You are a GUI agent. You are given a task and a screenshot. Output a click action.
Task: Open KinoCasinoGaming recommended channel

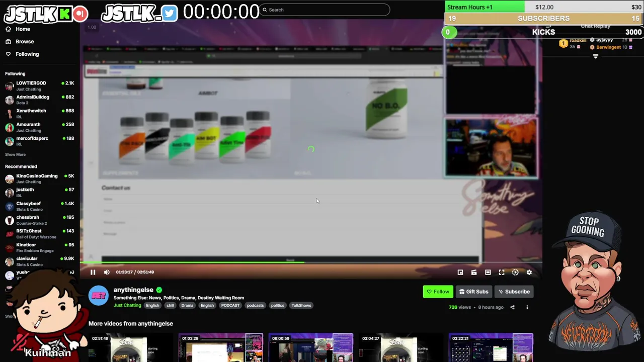point(39,178)
